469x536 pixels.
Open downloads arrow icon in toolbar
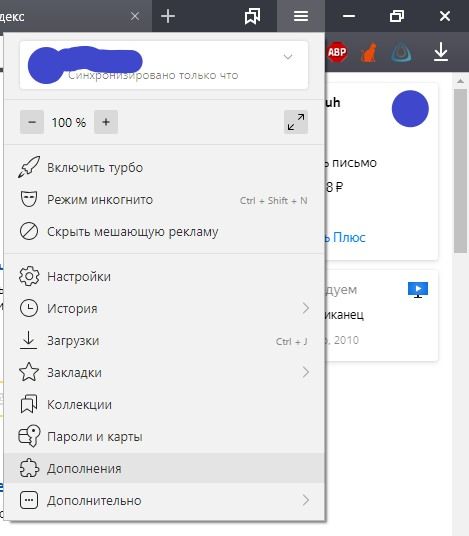click(441, 52)
